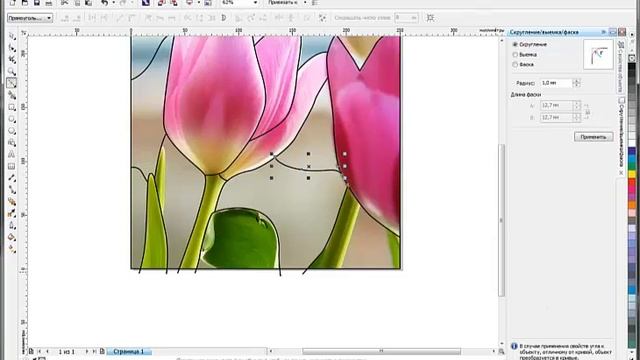Click the Paste icon
This screenshot has height=360, width=640.
pos(88,2)
